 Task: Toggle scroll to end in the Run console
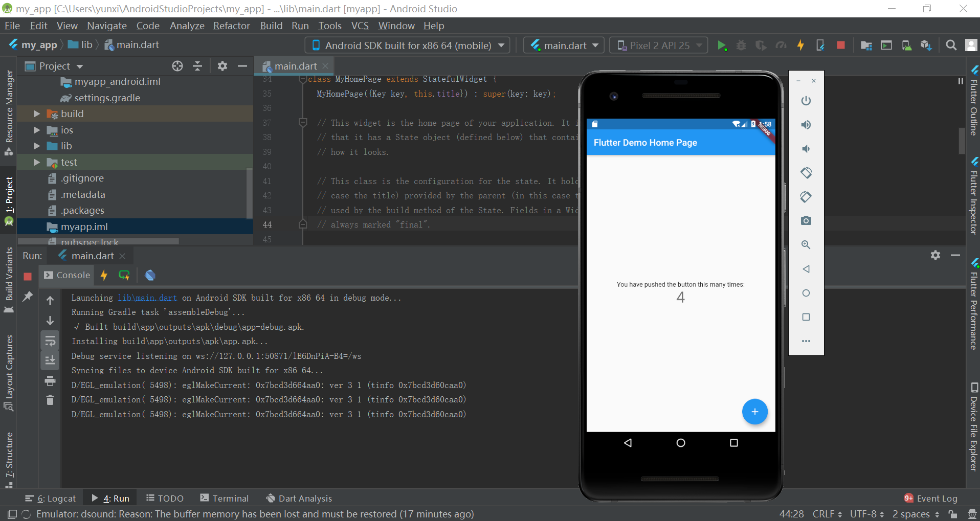[x=50, y=360]
